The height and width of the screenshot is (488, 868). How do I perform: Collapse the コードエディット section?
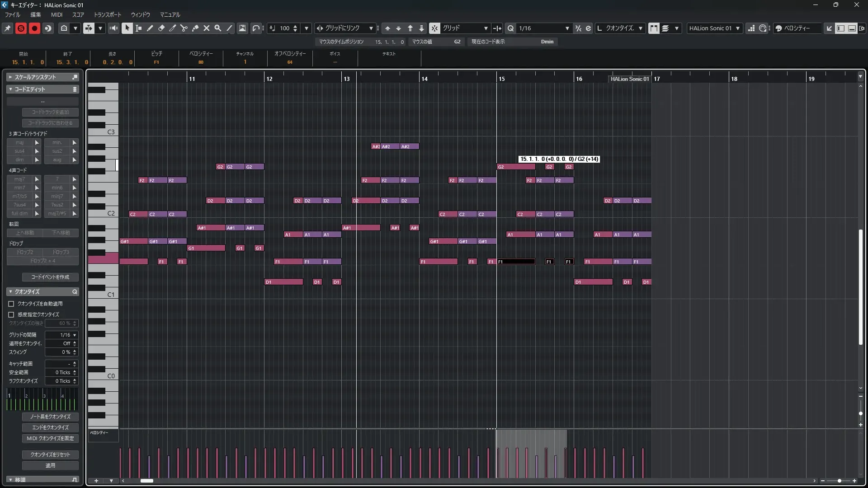(10, 89)
